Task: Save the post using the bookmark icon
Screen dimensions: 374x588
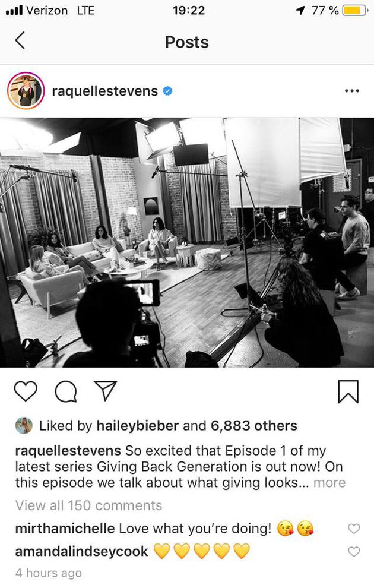Action: pos(348,391)
